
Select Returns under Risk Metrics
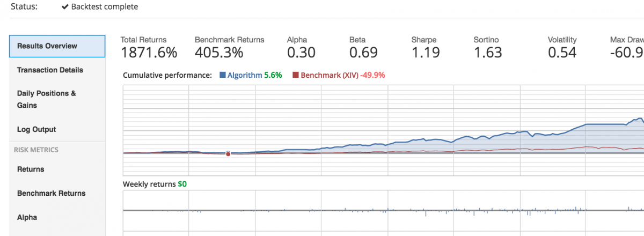[x=31, y=169]
